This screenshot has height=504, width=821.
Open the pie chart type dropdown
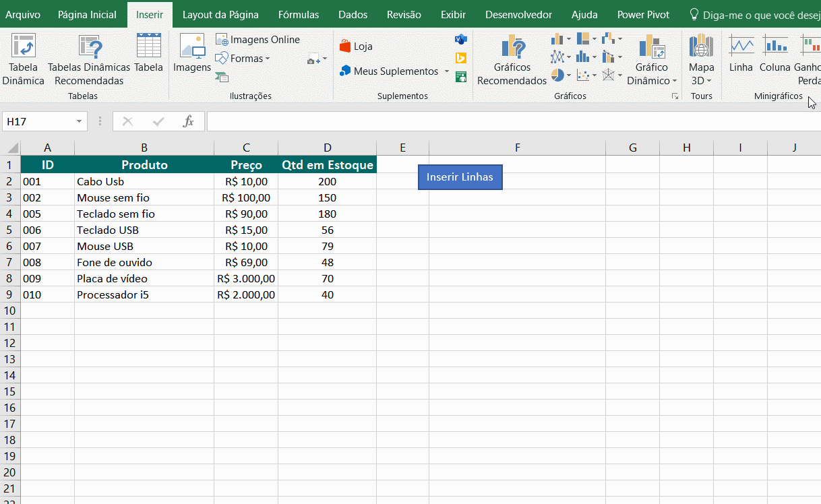pyautogui.click(x=561, y=75)
